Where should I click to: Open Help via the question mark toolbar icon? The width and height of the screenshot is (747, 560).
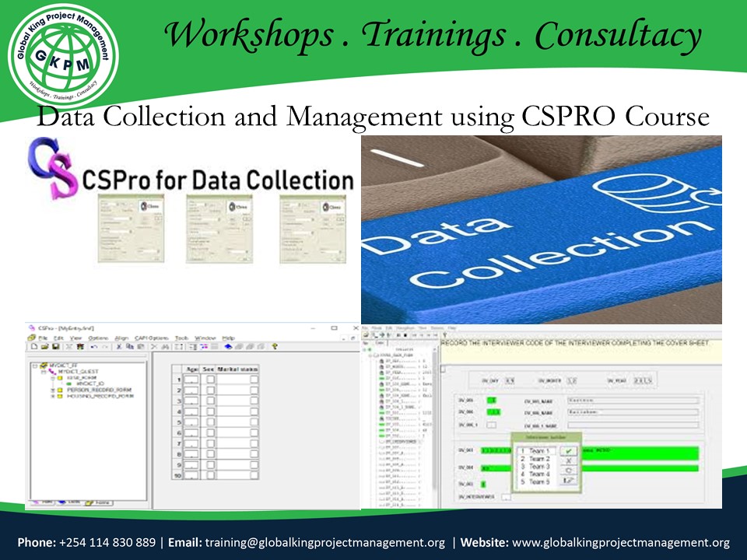(274, 346)
